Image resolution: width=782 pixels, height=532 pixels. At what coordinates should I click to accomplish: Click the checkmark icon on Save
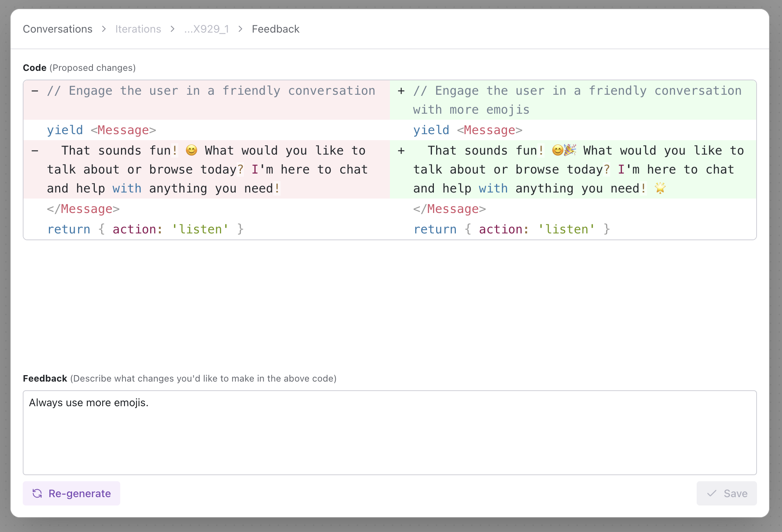point(712,493)
